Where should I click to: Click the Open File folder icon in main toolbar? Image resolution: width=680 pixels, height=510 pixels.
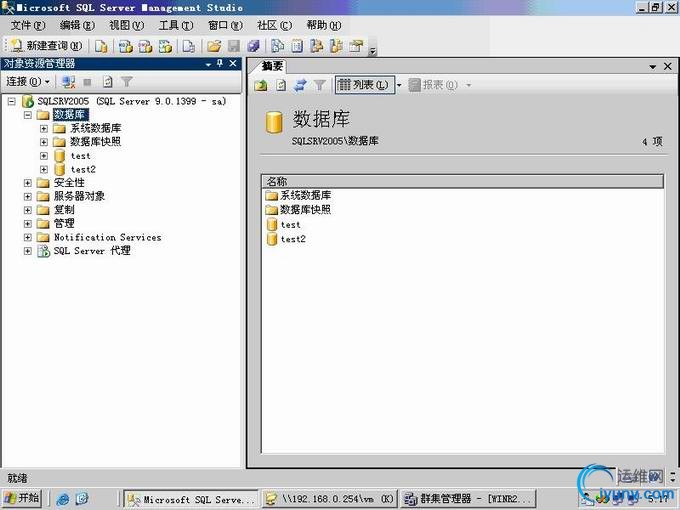click(214, 46)
